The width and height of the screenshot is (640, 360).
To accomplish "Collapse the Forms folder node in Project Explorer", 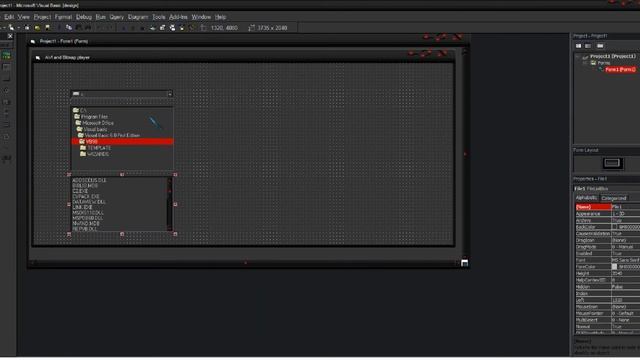I will [x=585, y=63].
